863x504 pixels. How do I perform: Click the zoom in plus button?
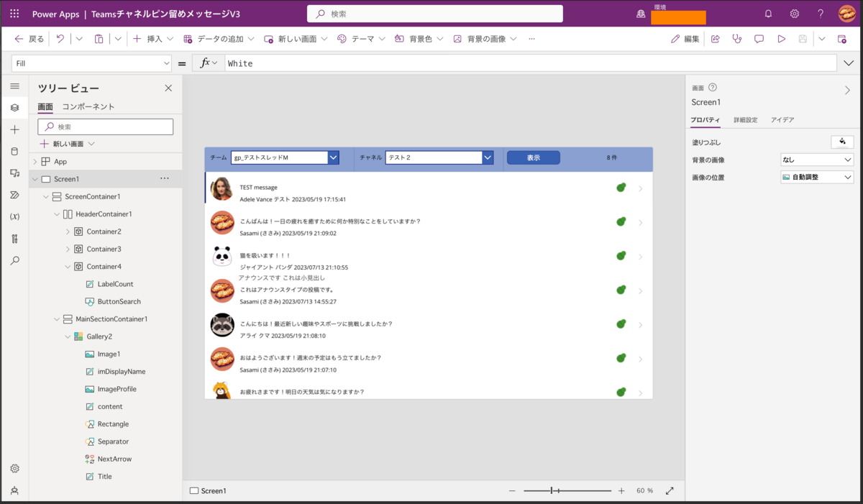(621, 490)
